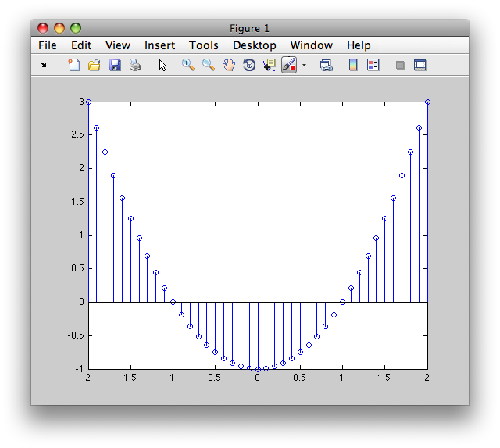The image size is (500, 448).
Task: Click the y-axis label 1.5
Action: 78,202
